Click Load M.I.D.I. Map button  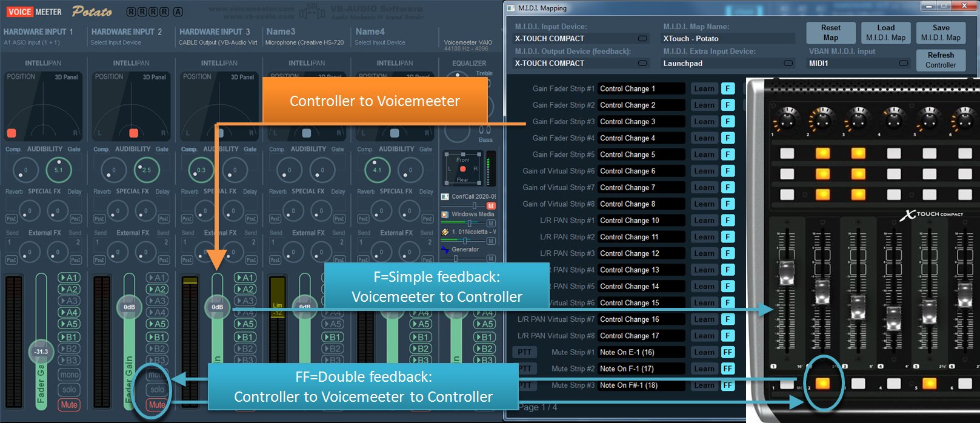[885, 33]
